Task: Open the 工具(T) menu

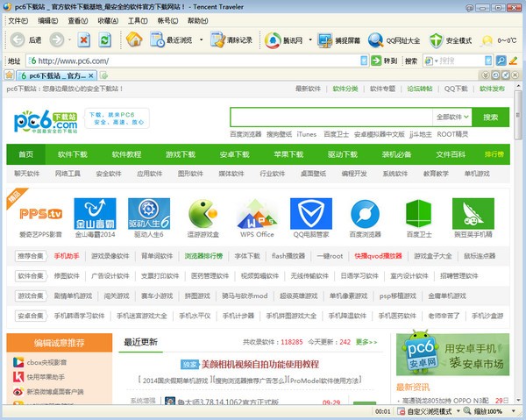Action: click(138, 21)
